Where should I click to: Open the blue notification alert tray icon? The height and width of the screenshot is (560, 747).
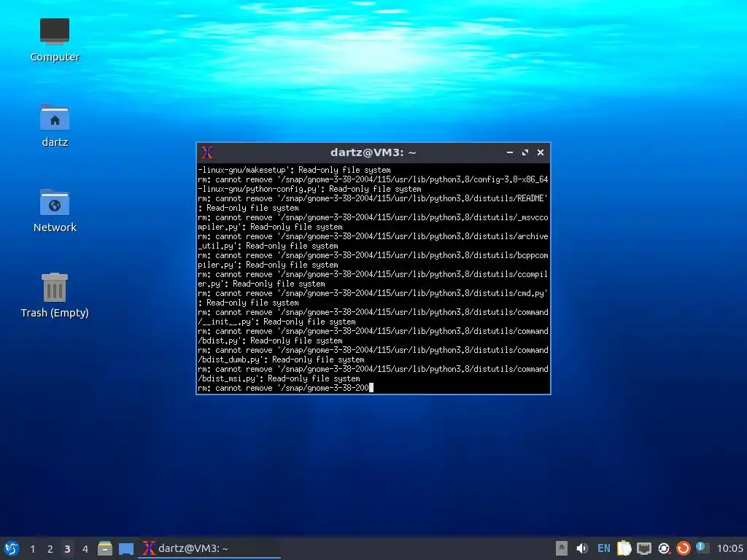(x=702, y=548)
